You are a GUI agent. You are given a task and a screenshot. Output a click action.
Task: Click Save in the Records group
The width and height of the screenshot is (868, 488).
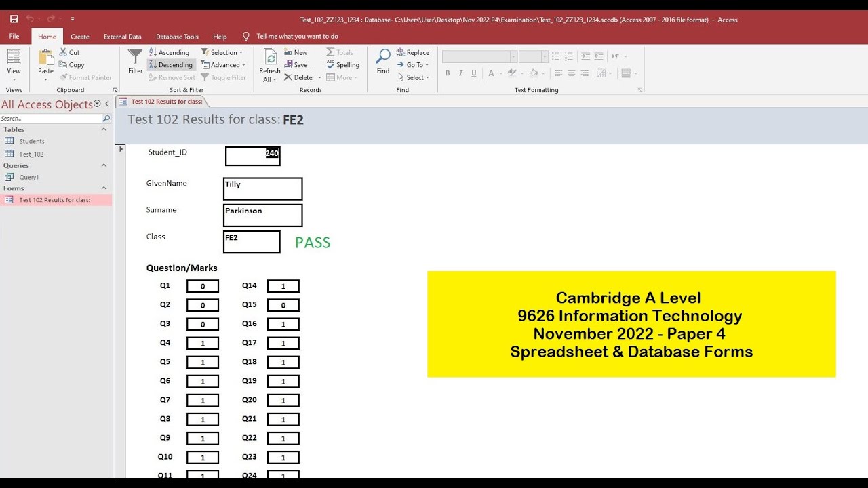(x=296, y=65)
